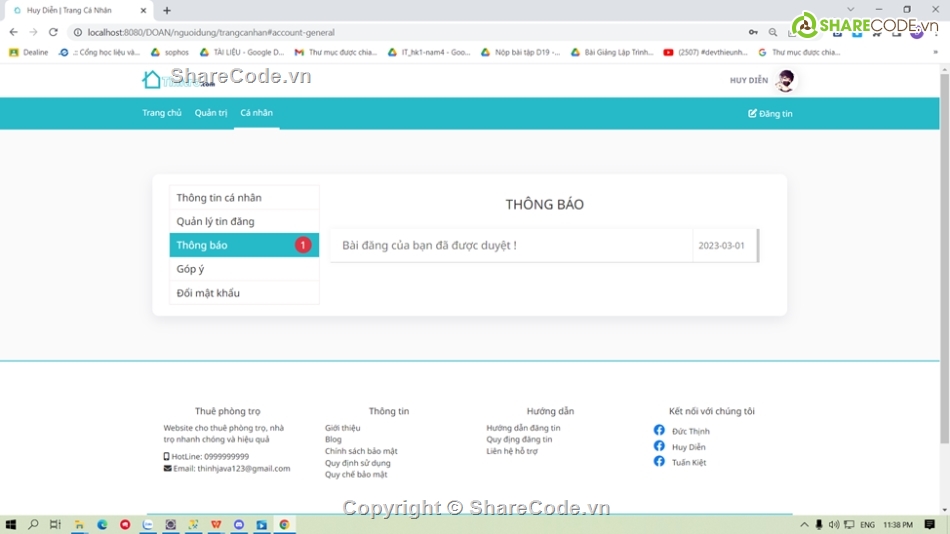Screen dimensions: 950x534
Task: Open Hướng dẫn đăng tin footer link
Action: pos(523,428)
